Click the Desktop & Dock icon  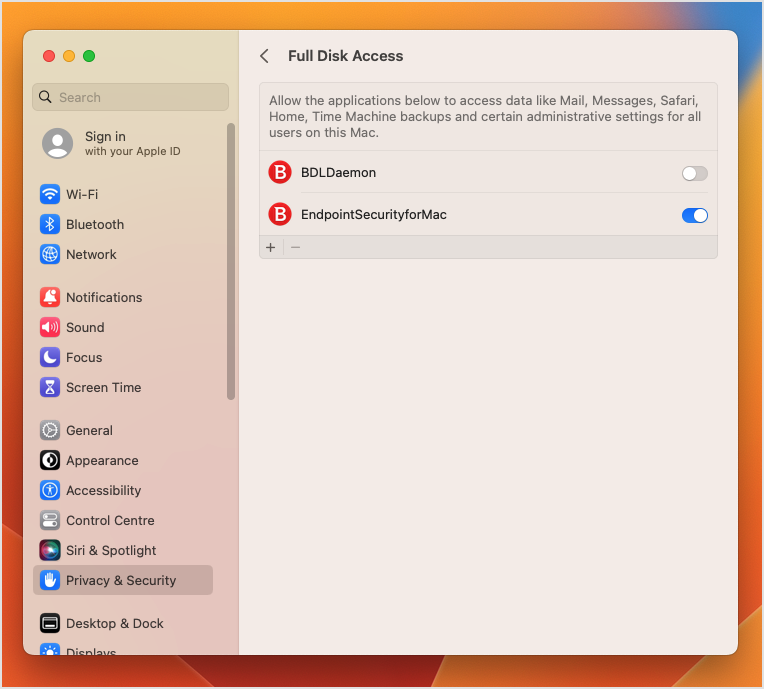(50, 623)
